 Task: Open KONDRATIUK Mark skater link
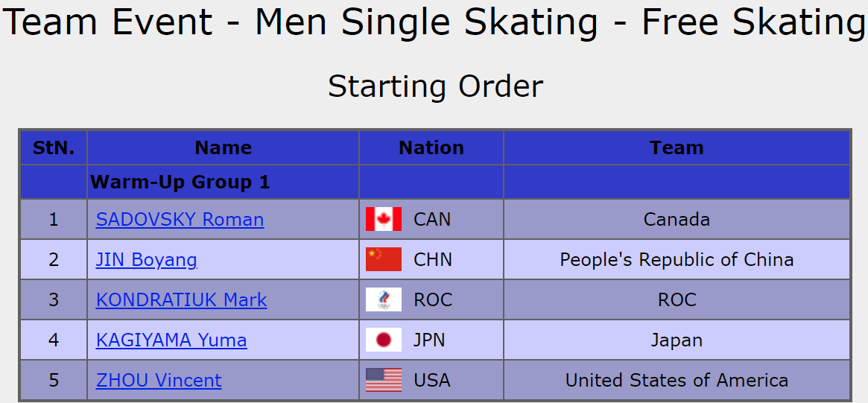pyautogui.click(x=181, y=300)
